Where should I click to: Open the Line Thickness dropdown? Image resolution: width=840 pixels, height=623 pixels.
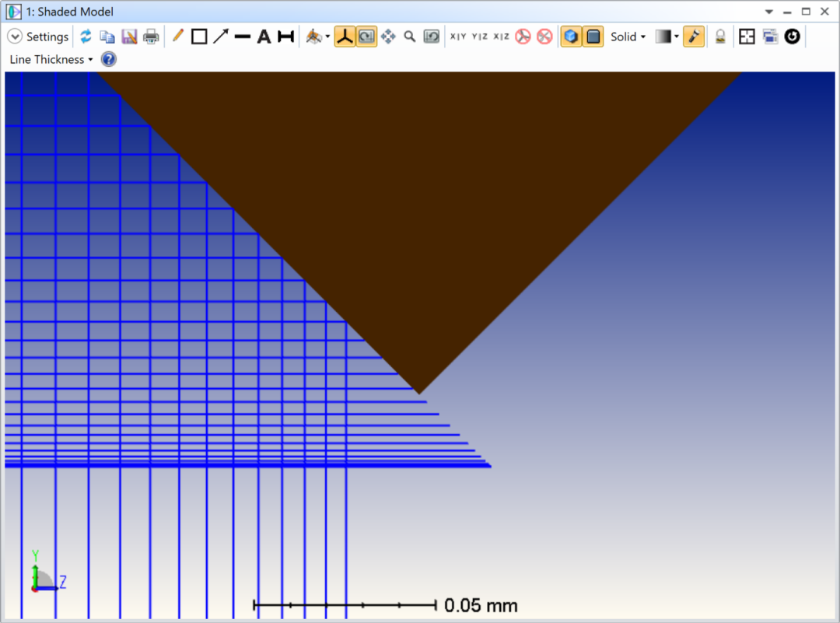pyautogui.click(x=51, y=59)
